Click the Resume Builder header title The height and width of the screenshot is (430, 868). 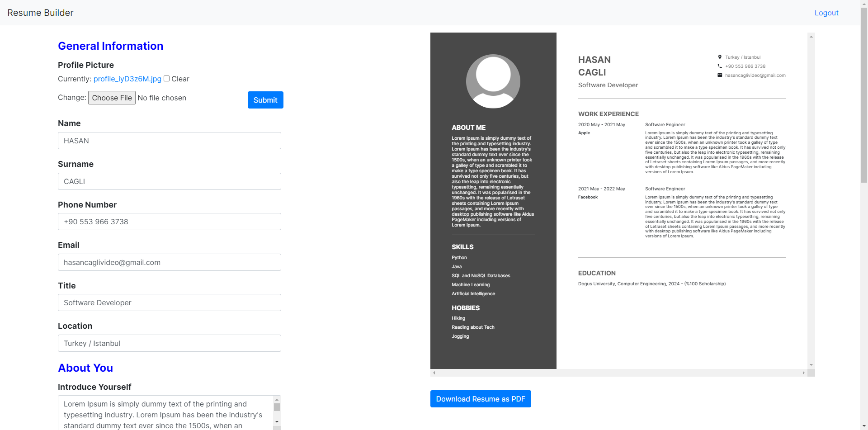(x=40, y=13)
